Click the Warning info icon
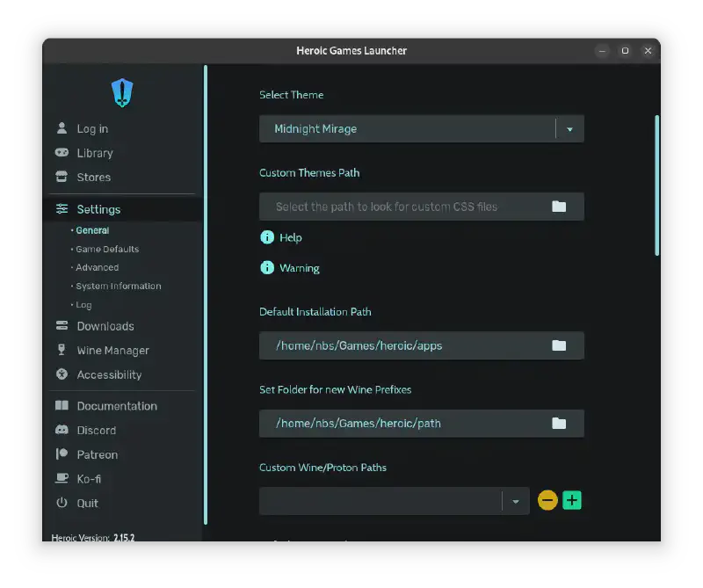The image size is (703, 588). [x=267, y=268]
